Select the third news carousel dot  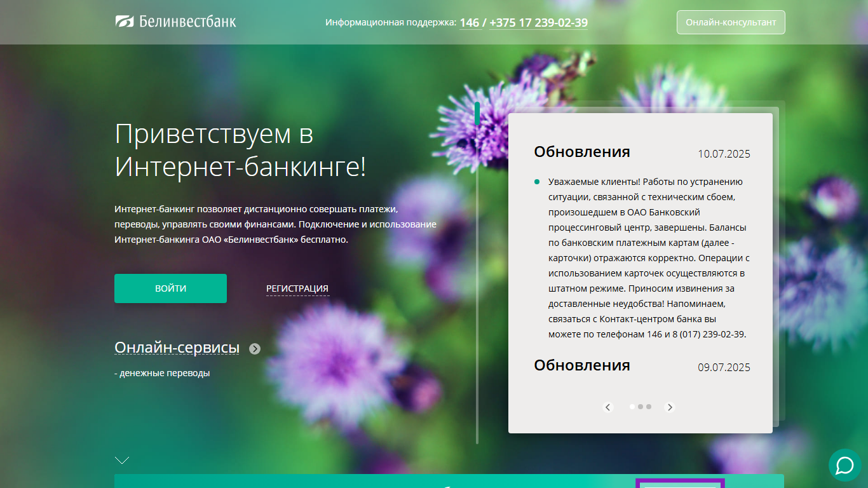coord(649,406)
